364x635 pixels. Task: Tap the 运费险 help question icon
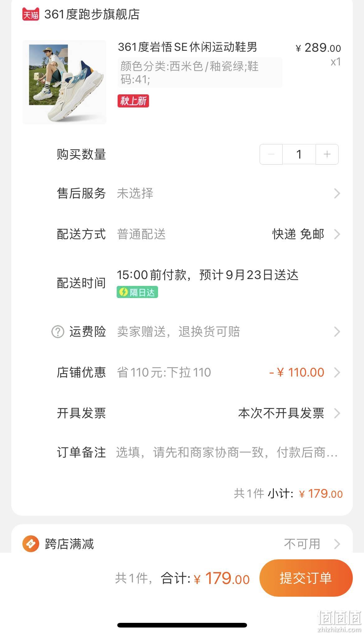point(58,332)
